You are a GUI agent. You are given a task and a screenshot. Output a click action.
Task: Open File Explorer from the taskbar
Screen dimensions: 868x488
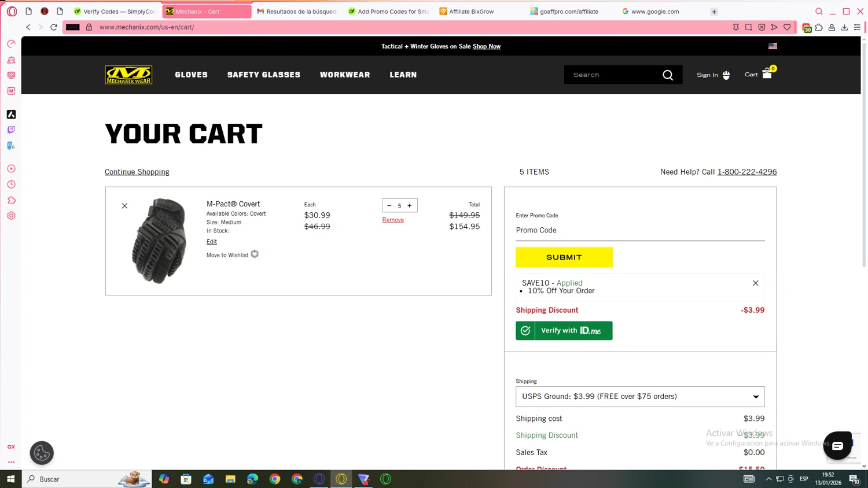(x=230, y=479)
